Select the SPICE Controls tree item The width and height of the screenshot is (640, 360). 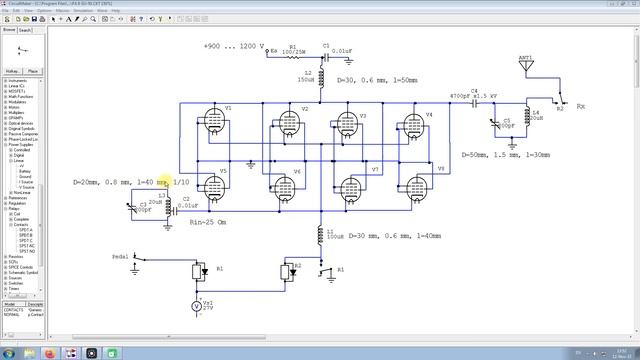pyautogui.click(x=20, y=267)
